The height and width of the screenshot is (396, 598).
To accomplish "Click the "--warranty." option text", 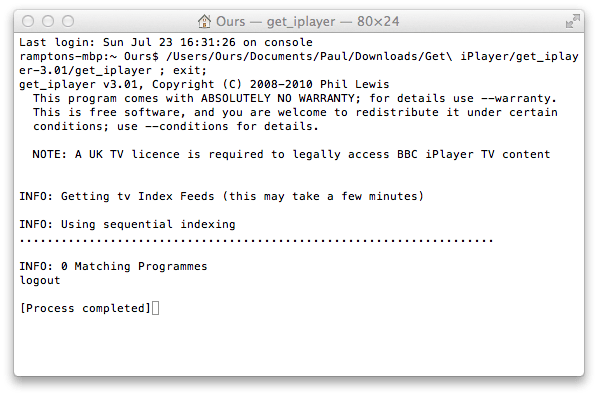I will [x=519, y=98].
